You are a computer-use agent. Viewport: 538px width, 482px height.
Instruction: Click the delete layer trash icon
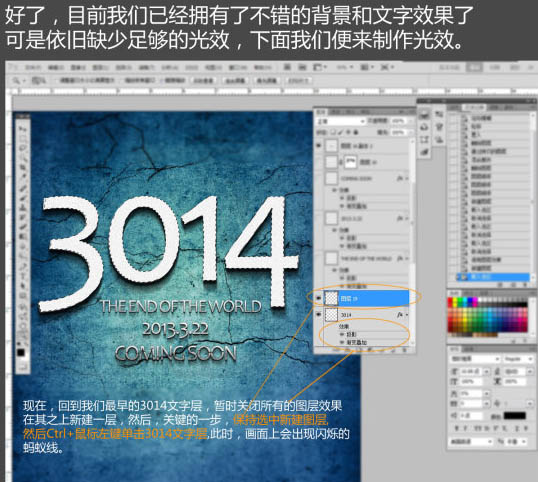click(x=405, y=350)
